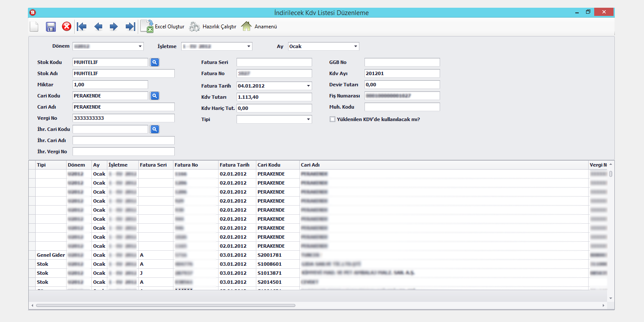Jump to last record arrow
Screen dimensions: 644x322
(x=130, y=27)
